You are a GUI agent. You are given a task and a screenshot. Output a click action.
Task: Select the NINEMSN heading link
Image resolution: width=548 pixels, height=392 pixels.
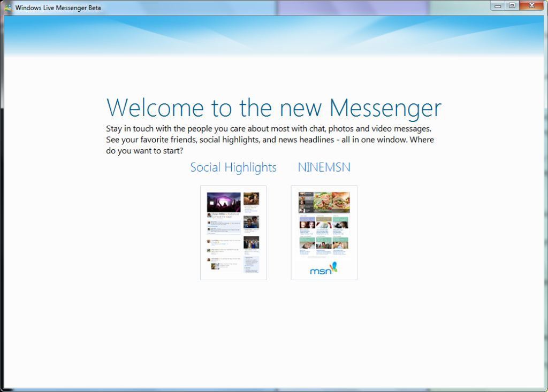tap(324, 167)
